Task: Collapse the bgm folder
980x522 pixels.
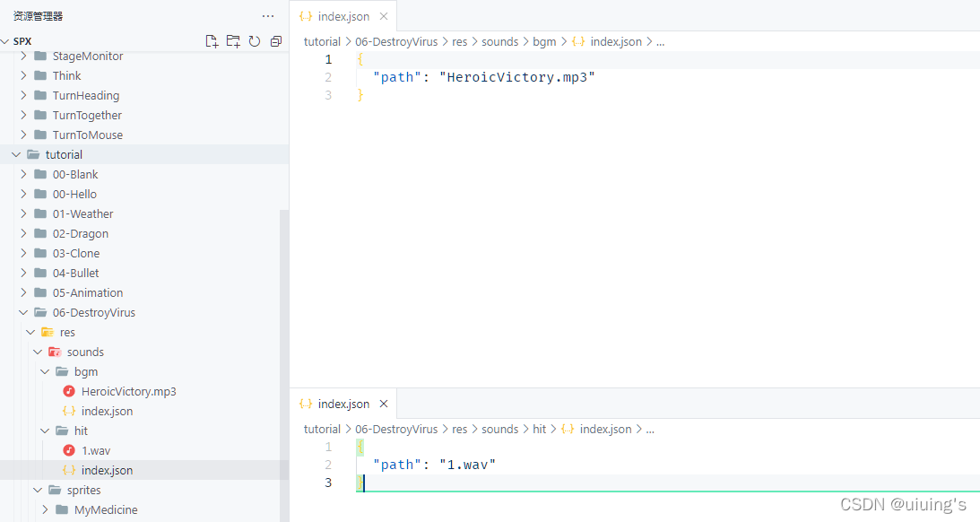Action: pyautogui.click(x=144, y=371)
